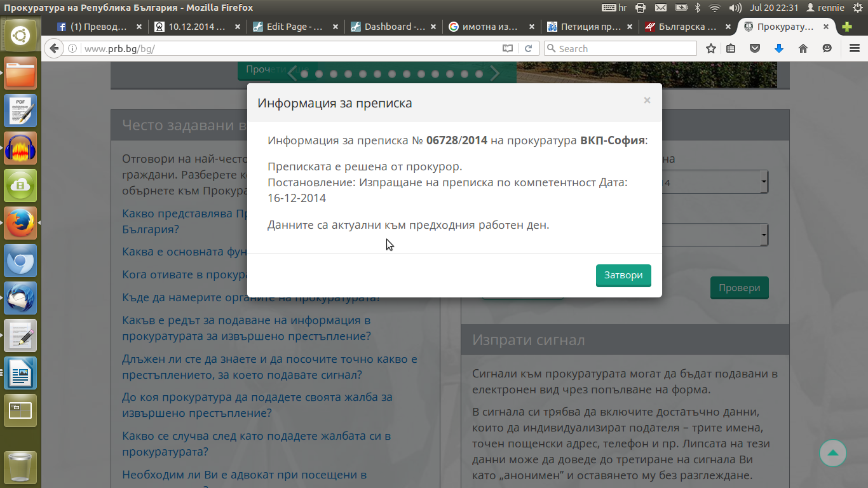This screenshot has height=488, width=868.
Task: Open Thunderbird mail from the dock
Action: tap(20, 298)
